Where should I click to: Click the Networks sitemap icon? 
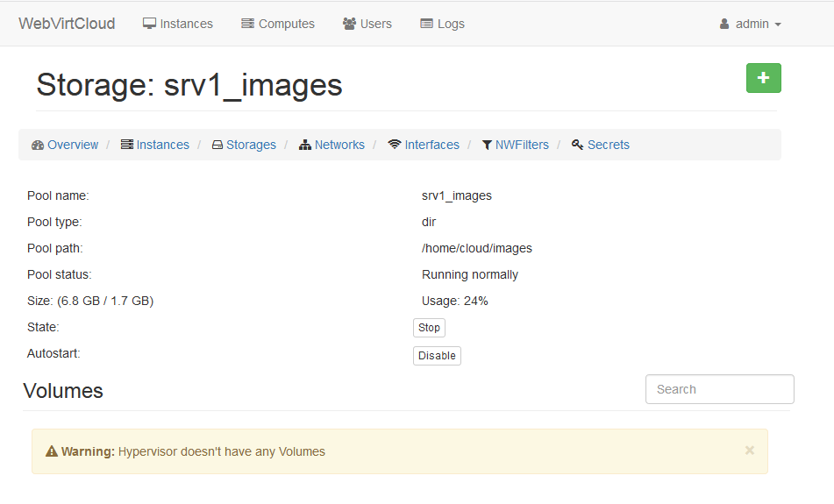click(305, 145)
